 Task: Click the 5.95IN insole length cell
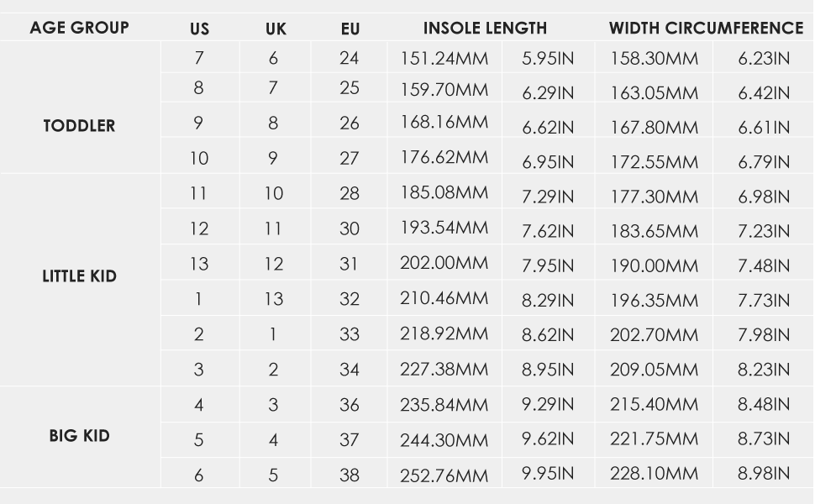[x=547, y=59]
